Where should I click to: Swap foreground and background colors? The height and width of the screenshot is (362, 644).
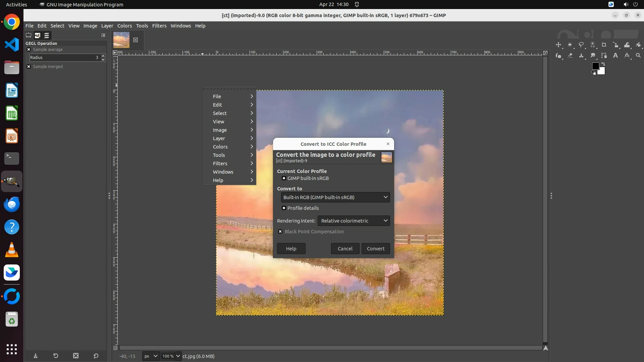point(603,64)
